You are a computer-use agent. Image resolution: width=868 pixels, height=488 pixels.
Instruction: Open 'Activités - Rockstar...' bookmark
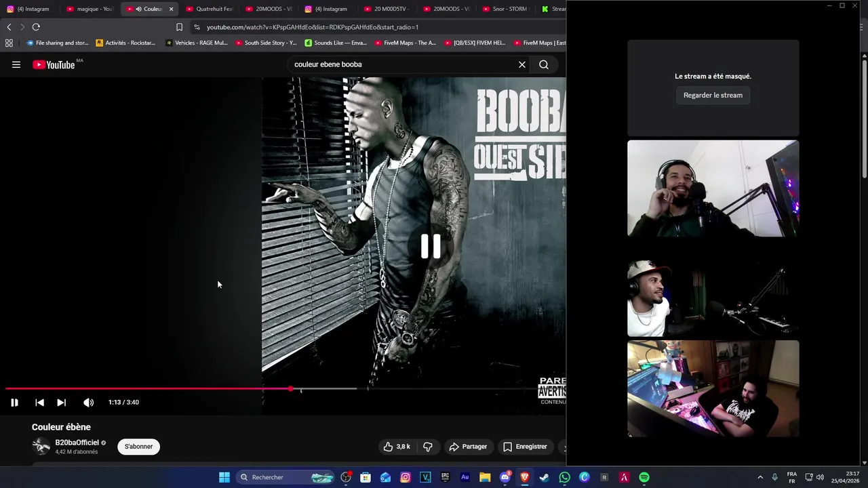[x=125, y=43]
